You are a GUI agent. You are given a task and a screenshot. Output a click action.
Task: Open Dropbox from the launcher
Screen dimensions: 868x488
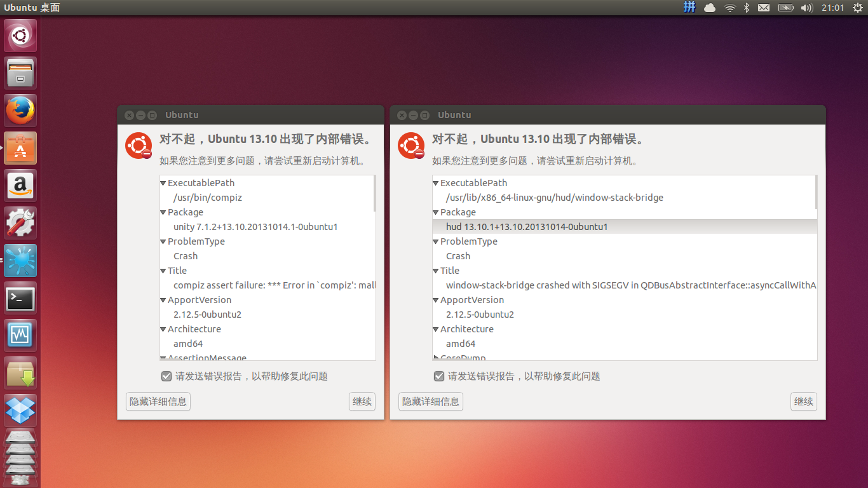pos(20,410)
